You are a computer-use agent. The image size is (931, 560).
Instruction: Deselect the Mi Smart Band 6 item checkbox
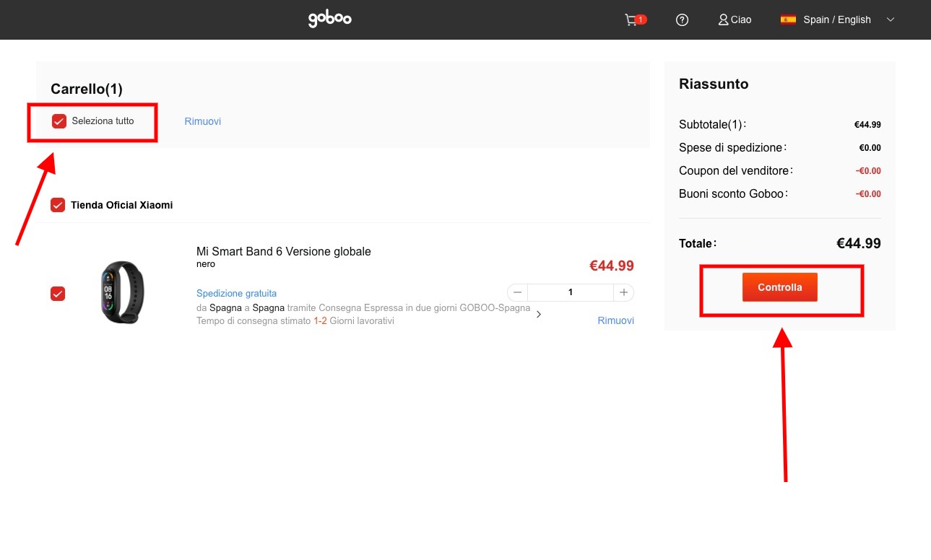click(x=58, y=294)
